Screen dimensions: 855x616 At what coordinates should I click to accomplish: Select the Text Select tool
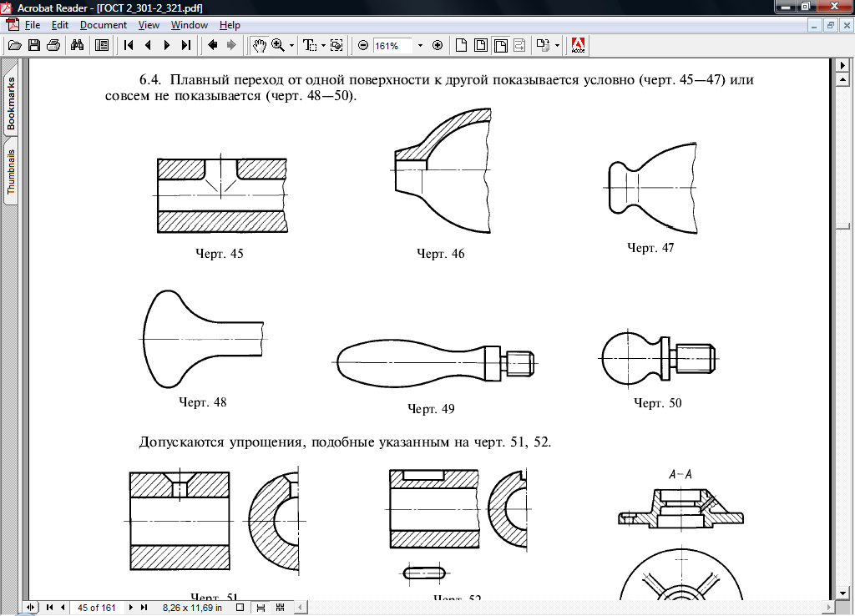pyautogui.click(x=310, y=45)
